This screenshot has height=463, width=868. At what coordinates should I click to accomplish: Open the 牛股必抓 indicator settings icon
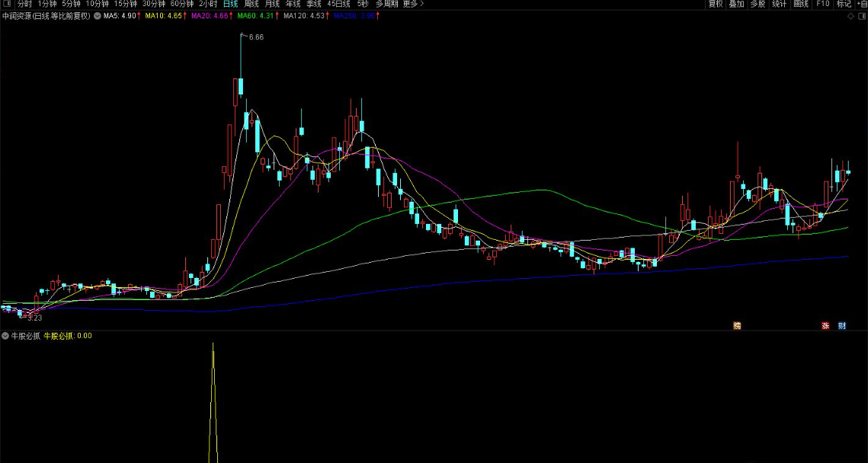click(x=5, y=336)
